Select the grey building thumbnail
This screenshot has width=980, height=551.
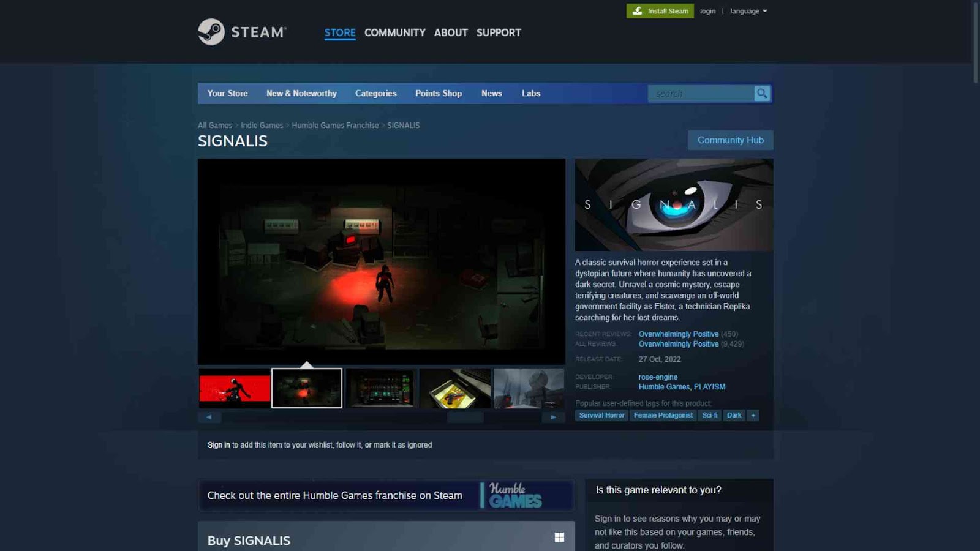coord(529,388)
